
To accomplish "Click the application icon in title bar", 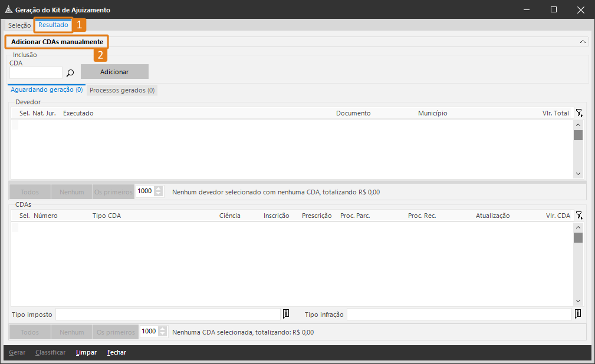I will pyautogui.click(x=8, y=10).
